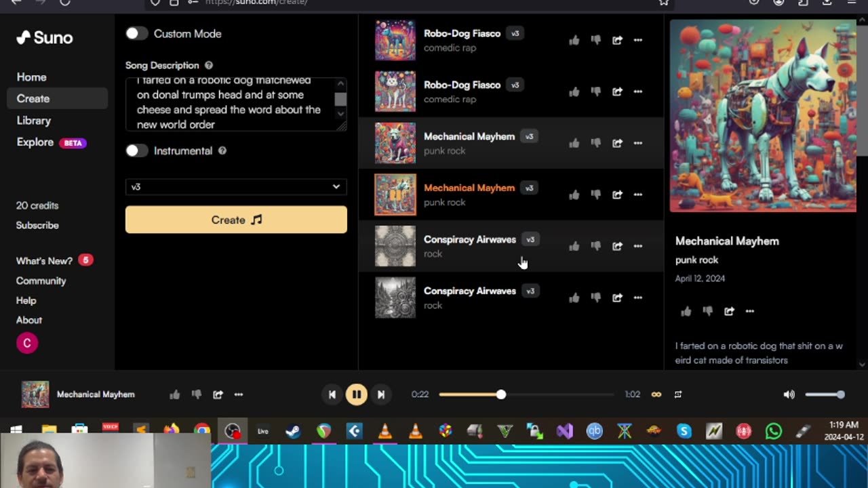Toggle infinite loop in player bar
Image resolution: width=868 pixels, height=488 pixels.
[x=656, y=394]
